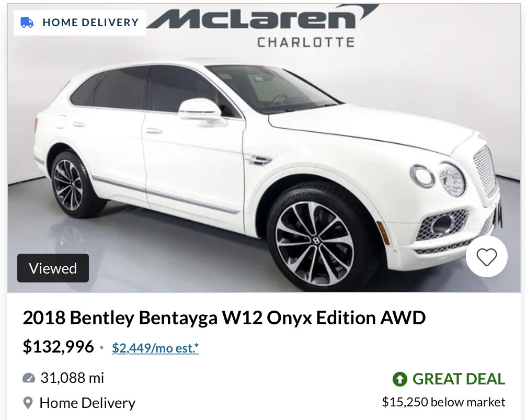
Task: Click the blue delivery truck icon
Action: [x=27, y=22]
